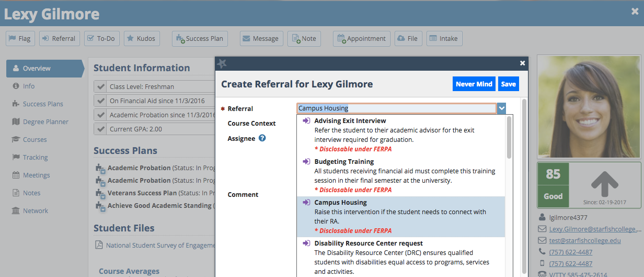Click the Assignee help icon
The height and width of the screenshot is (277, 644).
click(262, 138)
